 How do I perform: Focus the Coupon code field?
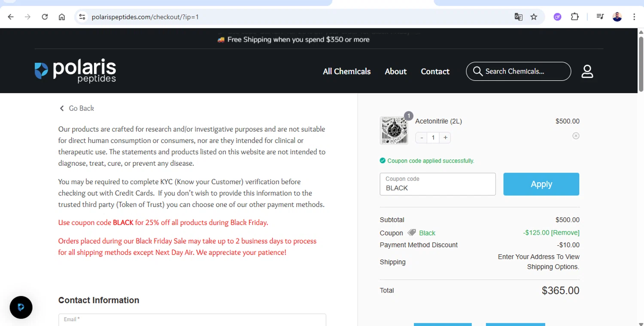[x=437, y=184]
